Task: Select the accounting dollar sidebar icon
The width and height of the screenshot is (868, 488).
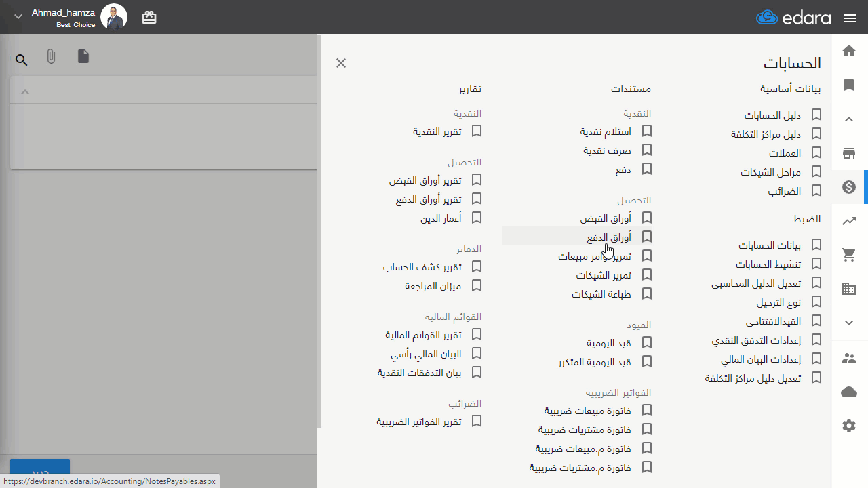Action: point(849,187)
